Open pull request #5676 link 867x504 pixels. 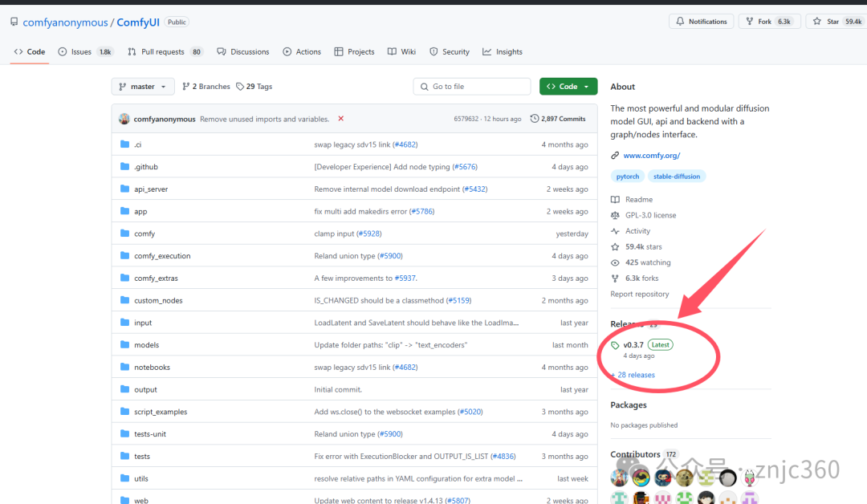coord(465,167)
